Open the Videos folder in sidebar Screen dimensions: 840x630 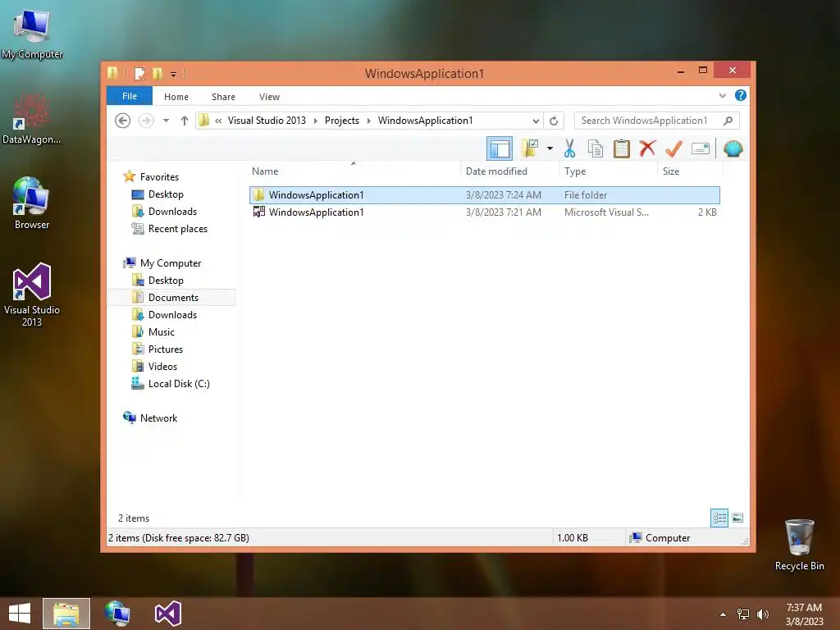pyautogui.click(x=162, y=367)
